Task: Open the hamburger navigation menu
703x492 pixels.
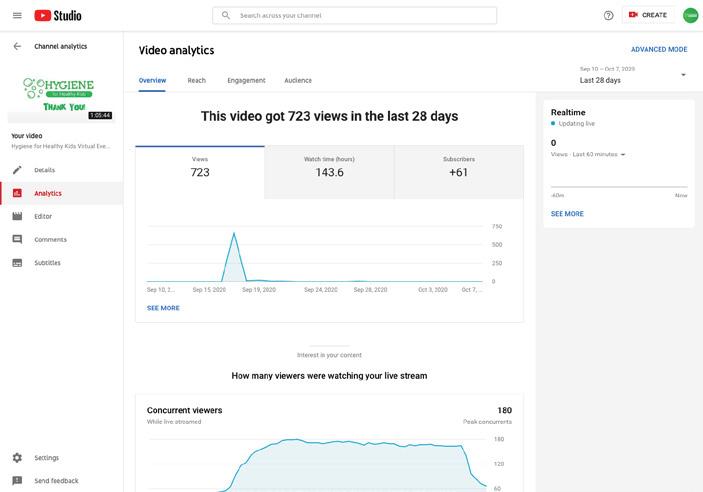Action: click(x=17, y=15)
